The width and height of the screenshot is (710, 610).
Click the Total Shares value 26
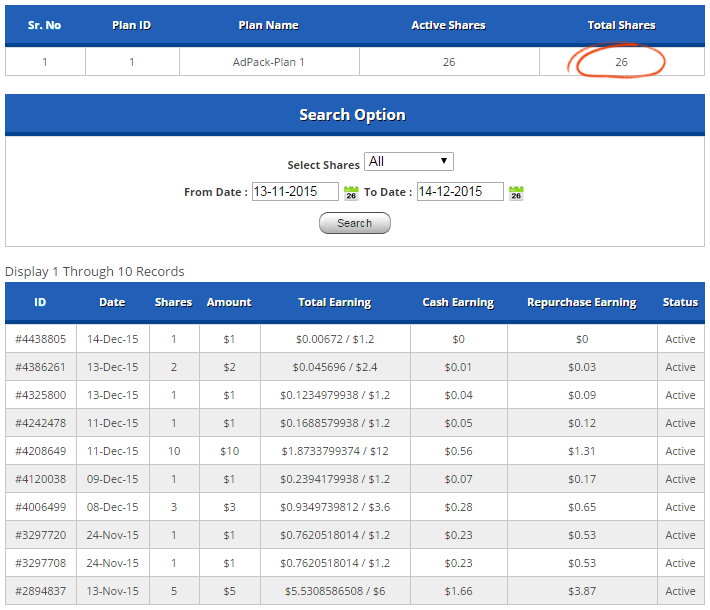(x=621, y=62)
